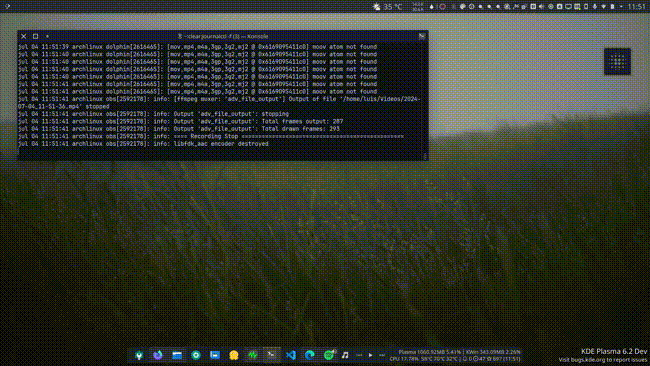Open the clock showing 11:51
This screenshot has width=650, height=366.
[x=636, y=7]
